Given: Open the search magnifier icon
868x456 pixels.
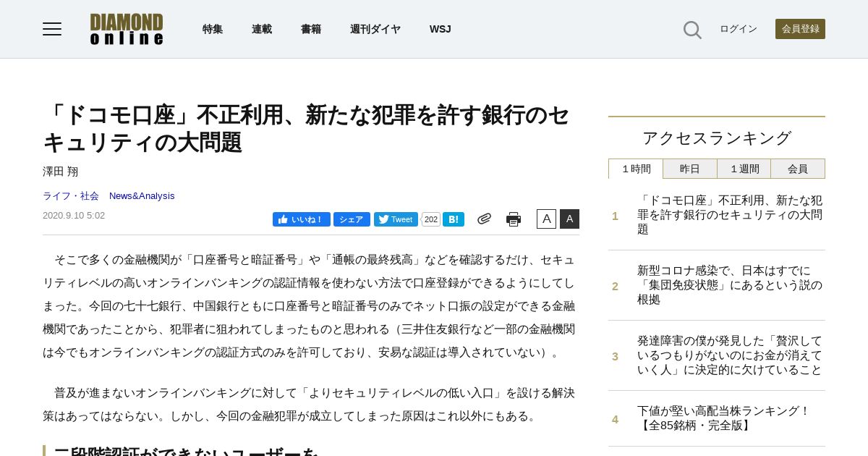Looking at the screenshot, I should point(692,30).
